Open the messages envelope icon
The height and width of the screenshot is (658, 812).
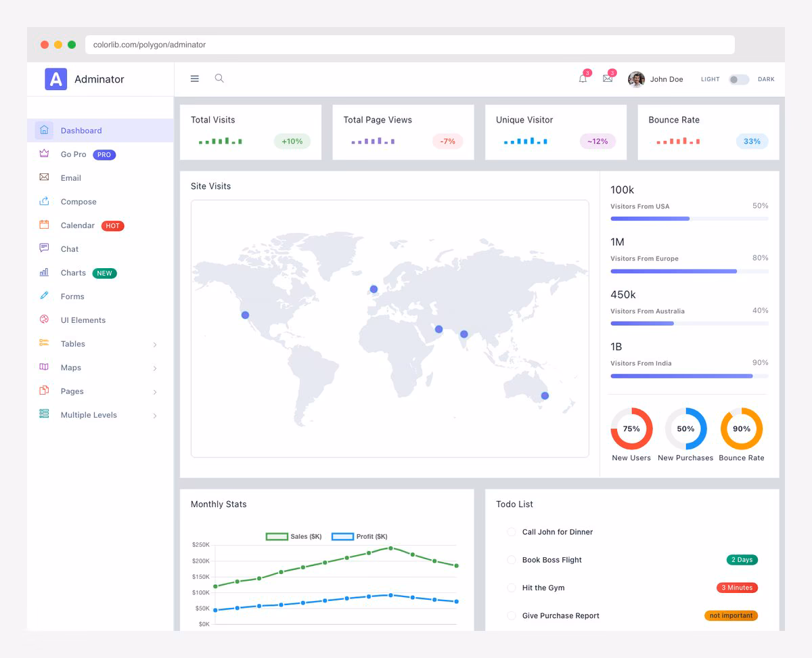pos(608,79)
